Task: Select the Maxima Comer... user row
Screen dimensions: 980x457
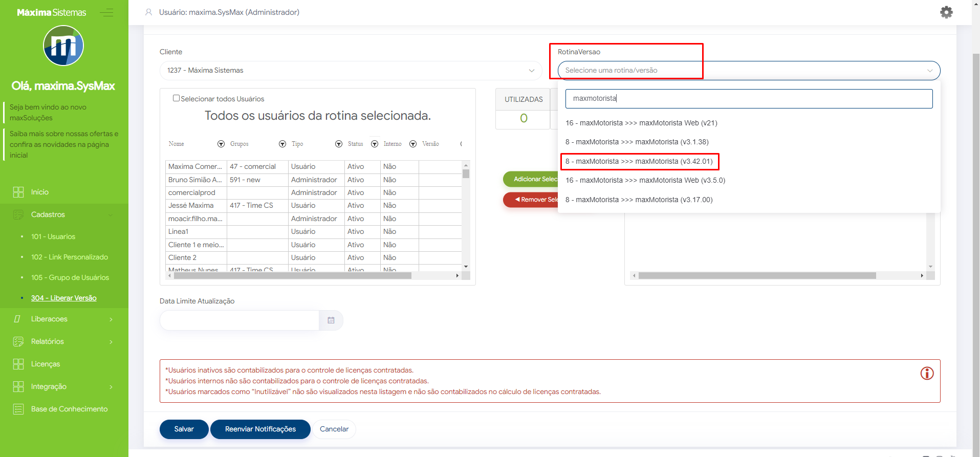Action: pyautogui.click(x=314, y=167)
